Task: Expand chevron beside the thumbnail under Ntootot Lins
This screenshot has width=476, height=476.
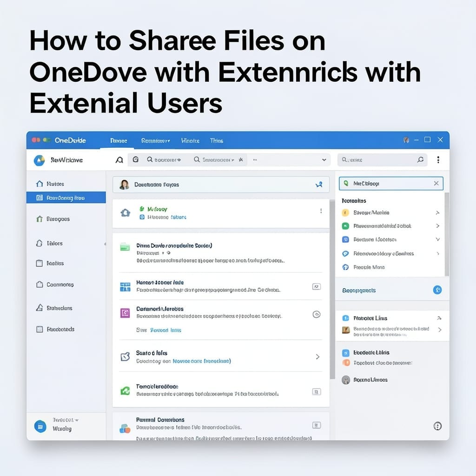Action: 440,330
